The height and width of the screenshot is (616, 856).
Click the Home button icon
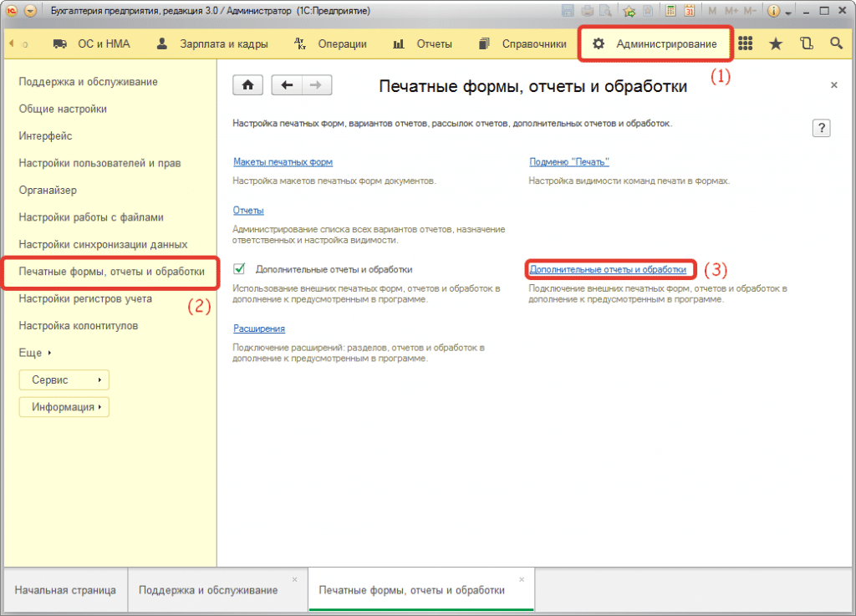pyautogui.click(x=247, y=85)
